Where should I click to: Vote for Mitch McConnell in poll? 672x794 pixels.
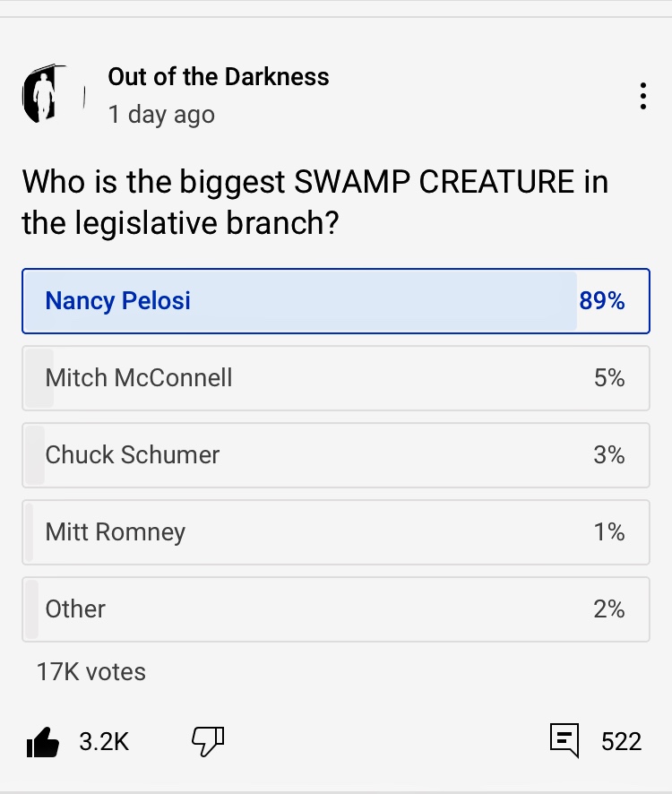(x=335, y=378)
